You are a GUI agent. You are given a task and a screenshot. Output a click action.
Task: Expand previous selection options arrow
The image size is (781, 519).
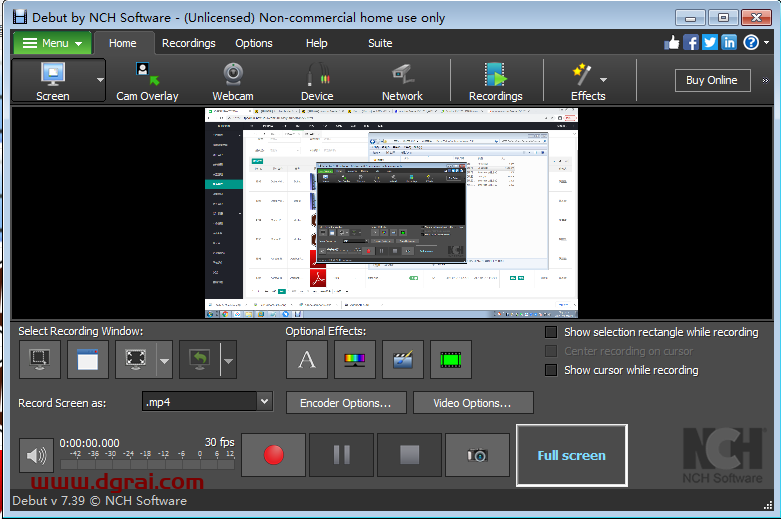pyautogui.click(x=228, y=361)
